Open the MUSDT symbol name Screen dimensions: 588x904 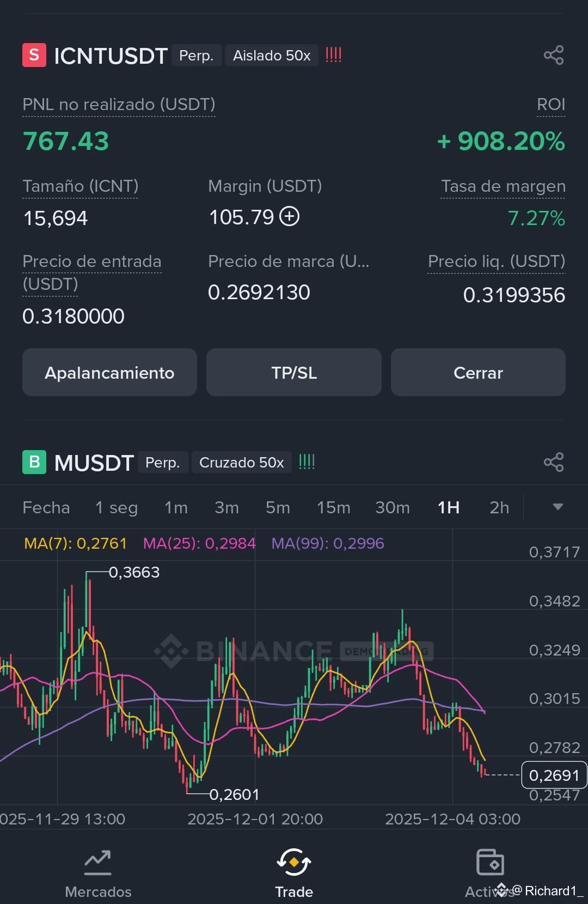click(94, 463)
